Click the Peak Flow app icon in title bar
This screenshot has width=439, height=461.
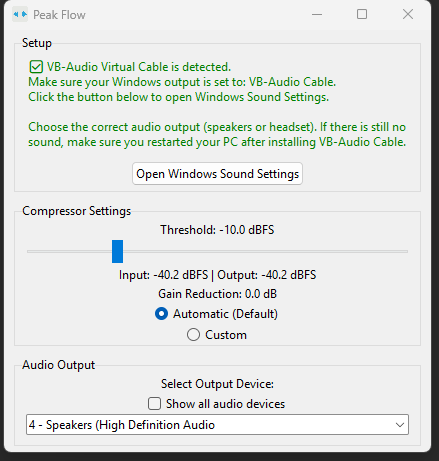tap(20, 15)
